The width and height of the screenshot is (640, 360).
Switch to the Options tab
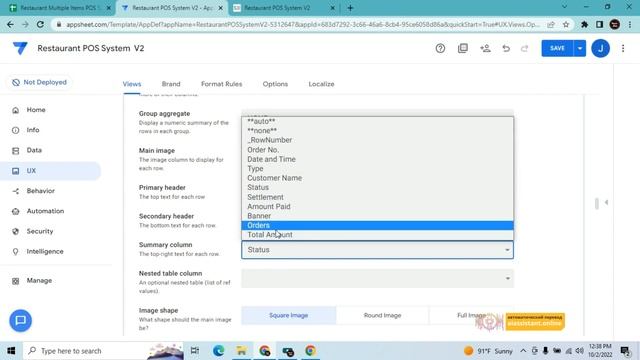tap(275, 84)
